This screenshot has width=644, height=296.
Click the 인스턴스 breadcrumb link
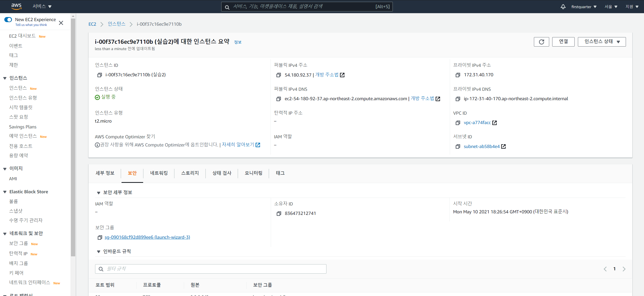pyautogui.click(x=117, y=24)
